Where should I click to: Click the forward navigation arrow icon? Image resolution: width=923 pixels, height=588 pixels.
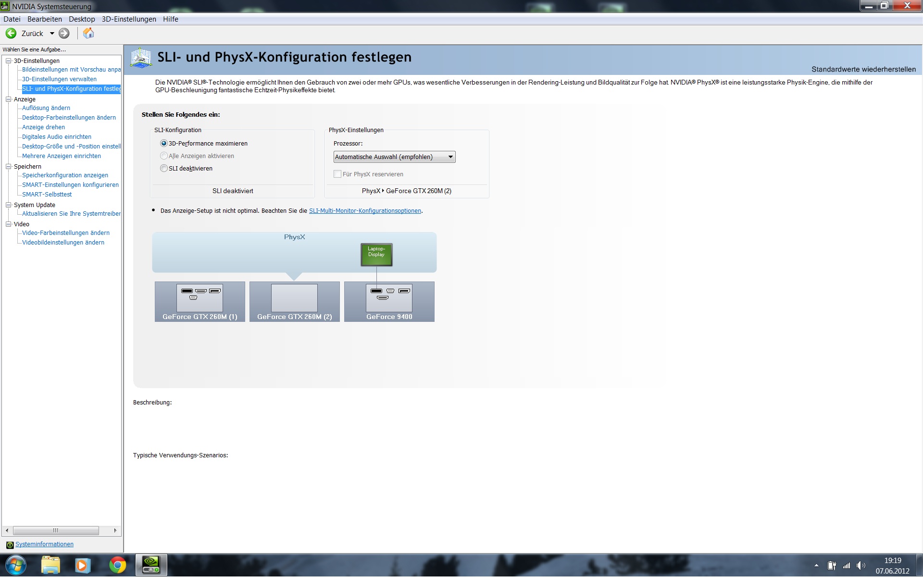[64, 33]
